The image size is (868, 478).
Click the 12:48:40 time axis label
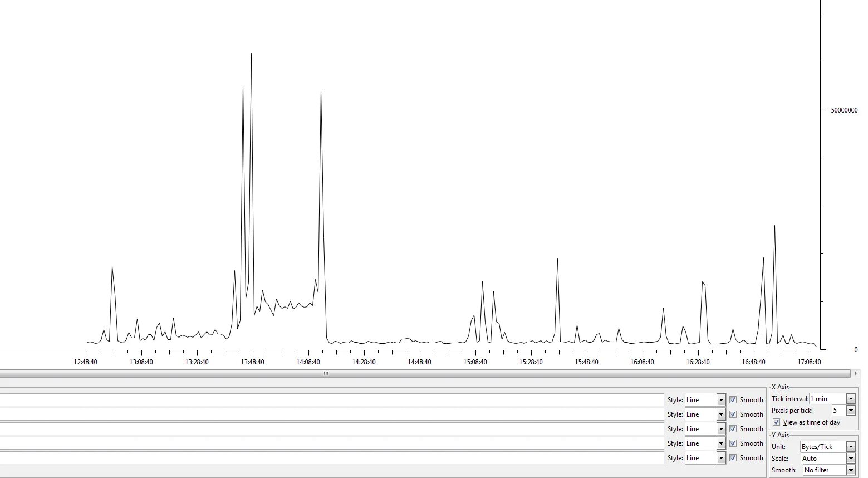(x=85, y=362)
